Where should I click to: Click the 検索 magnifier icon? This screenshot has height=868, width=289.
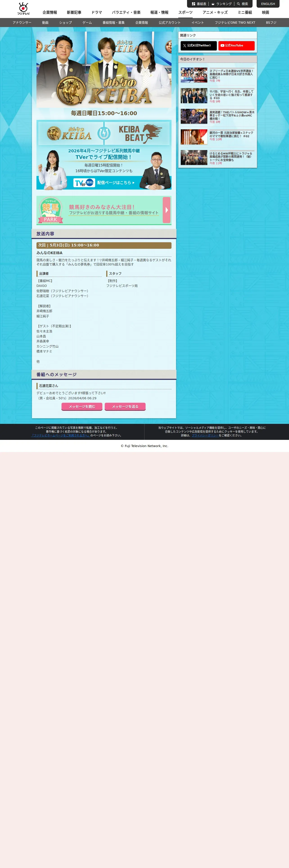239,4
